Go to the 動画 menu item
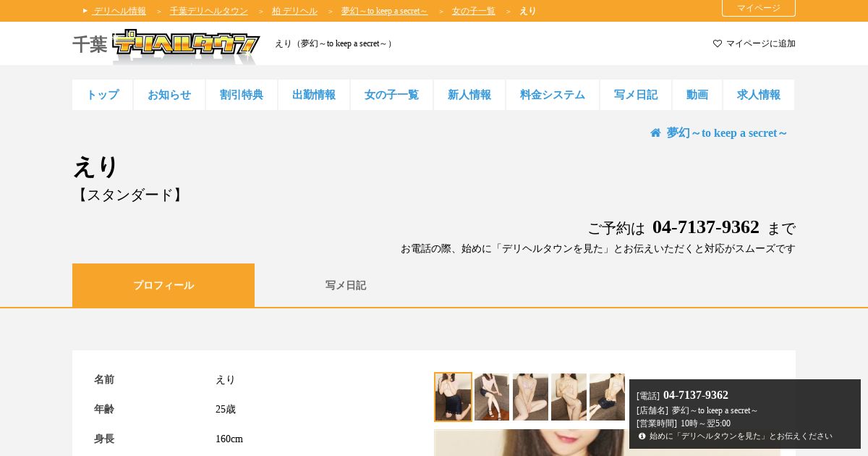This screenshot has width=868, height=456. [x=697, y=95]
